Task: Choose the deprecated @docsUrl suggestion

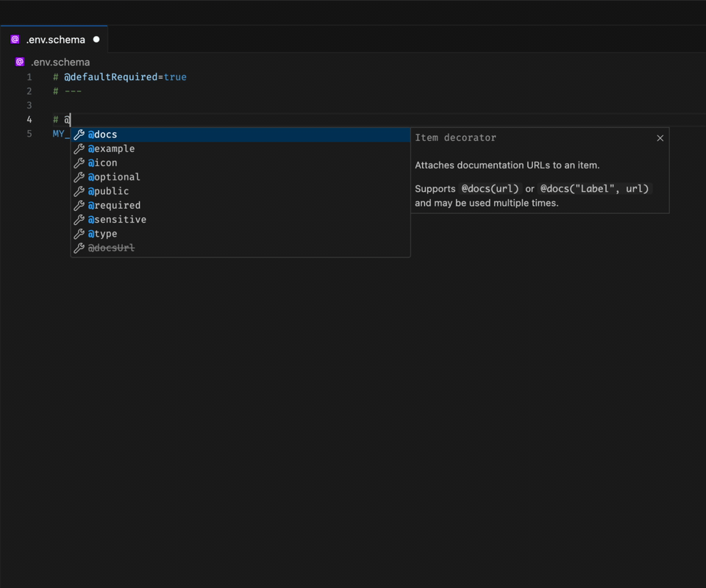Action: coord(240,248)
